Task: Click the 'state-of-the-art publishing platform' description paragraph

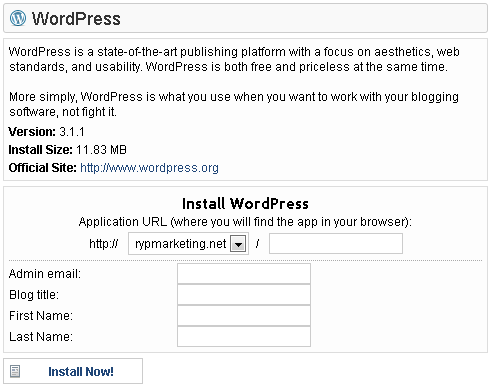Action: click(x=234, y=59)
